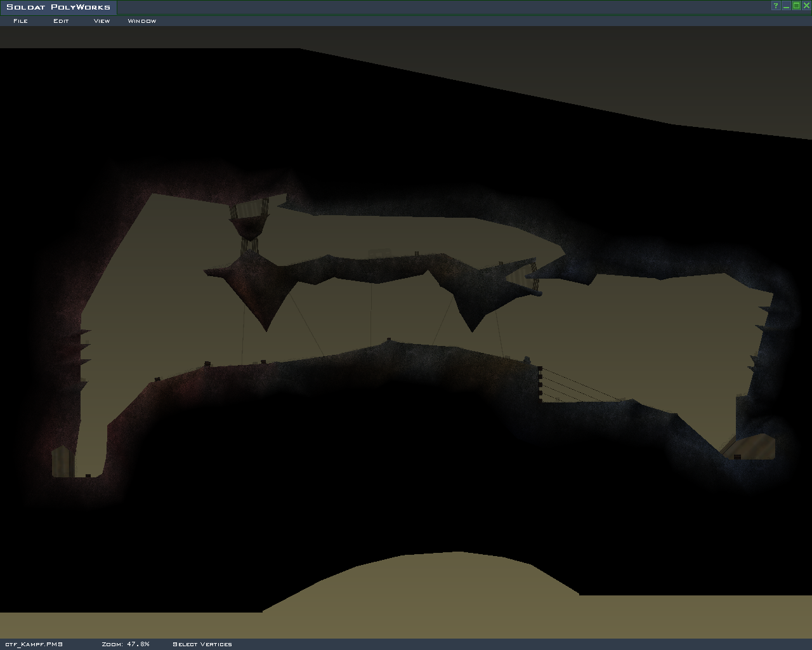Click the Select Vertices tool status label
Image resolution: width=812 pixels, height=650 pixels.
coord(202,644)
